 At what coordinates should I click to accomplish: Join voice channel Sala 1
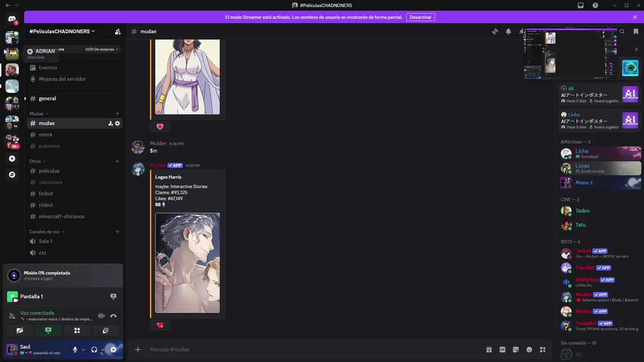tap(74, 241)
